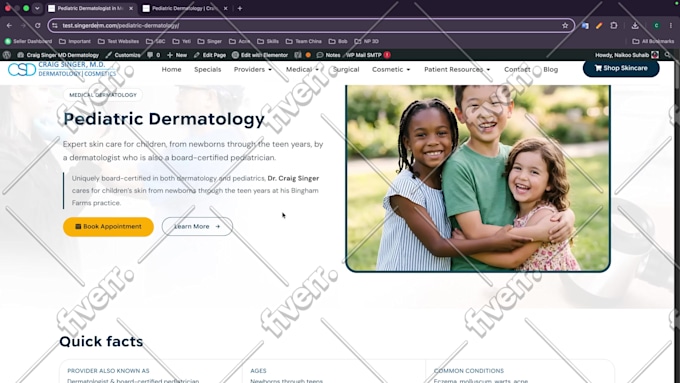Click the address bar URL field
680x383 pixels.
[x=310, y=26]
